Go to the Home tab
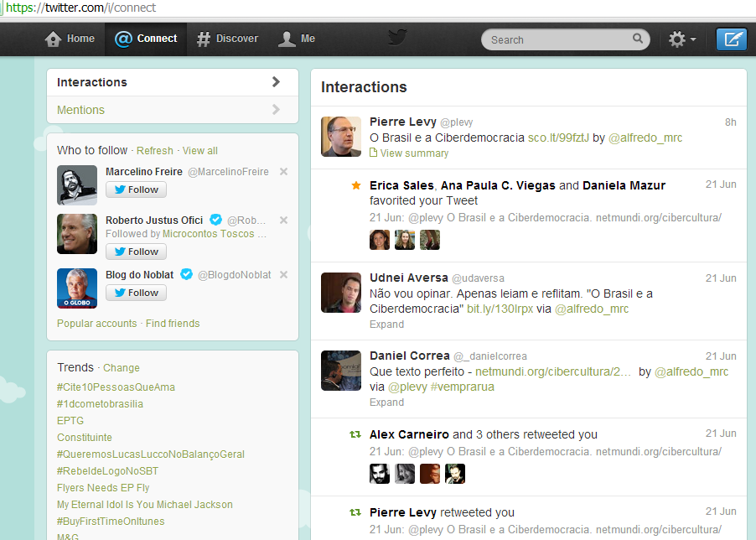The height and width of the screenshot is (540, 756). [x=70, y=39]
